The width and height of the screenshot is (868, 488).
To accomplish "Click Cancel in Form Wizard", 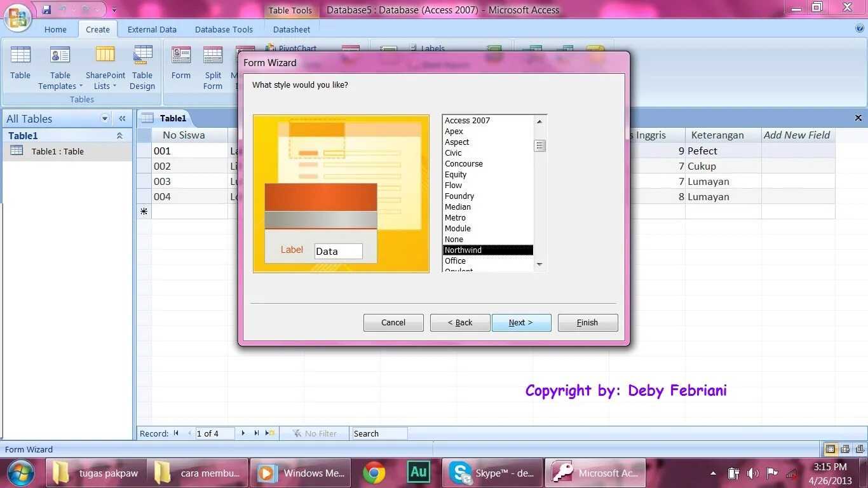I will tap(393, 322).
